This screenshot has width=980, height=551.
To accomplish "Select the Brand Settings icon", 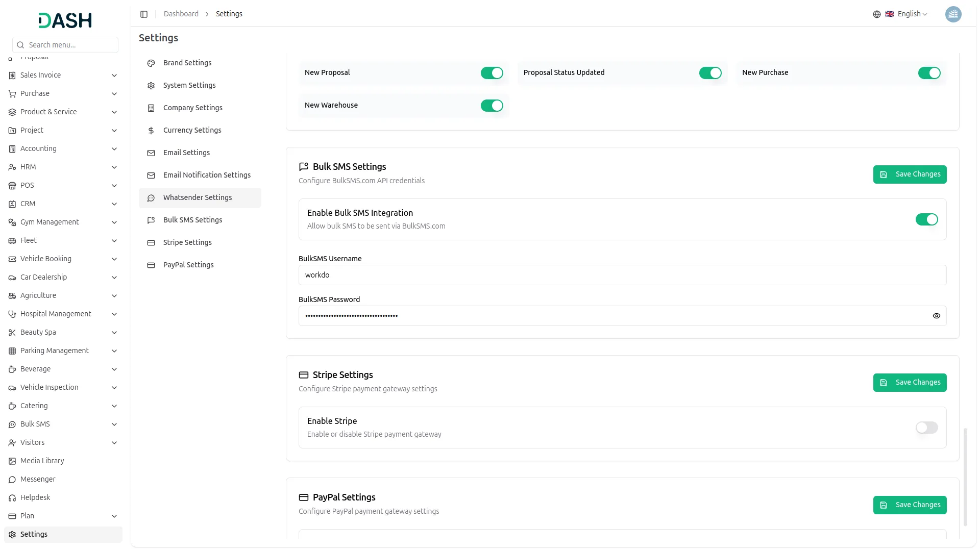I will click(x=151, y=63).
